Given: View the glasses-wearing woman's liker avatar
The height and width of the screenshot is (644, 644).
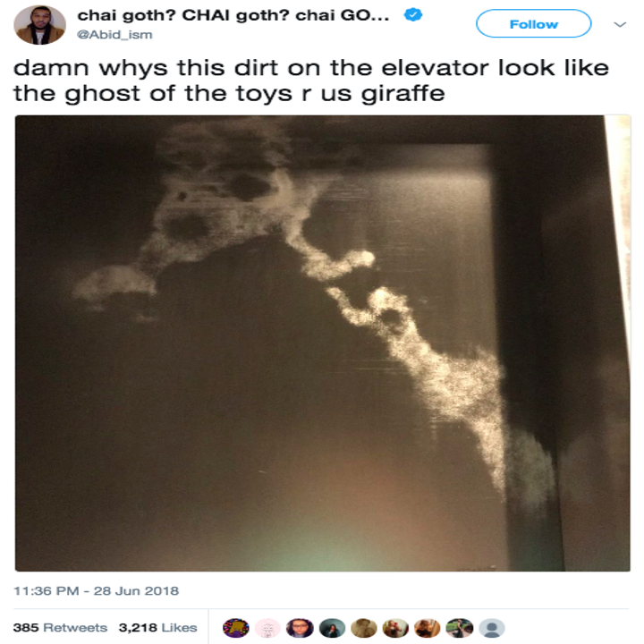Looking at the screenshot, I should (x=300, y=628).
